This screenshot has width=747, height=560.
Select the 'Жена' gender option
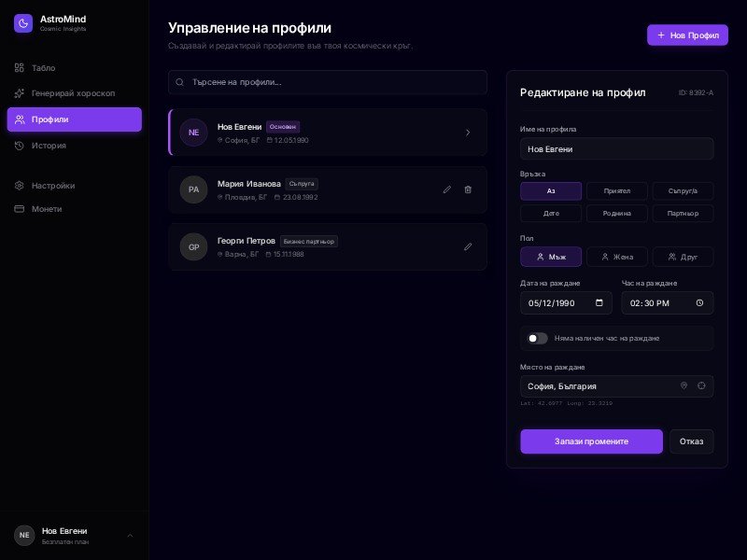click(617, 257)
